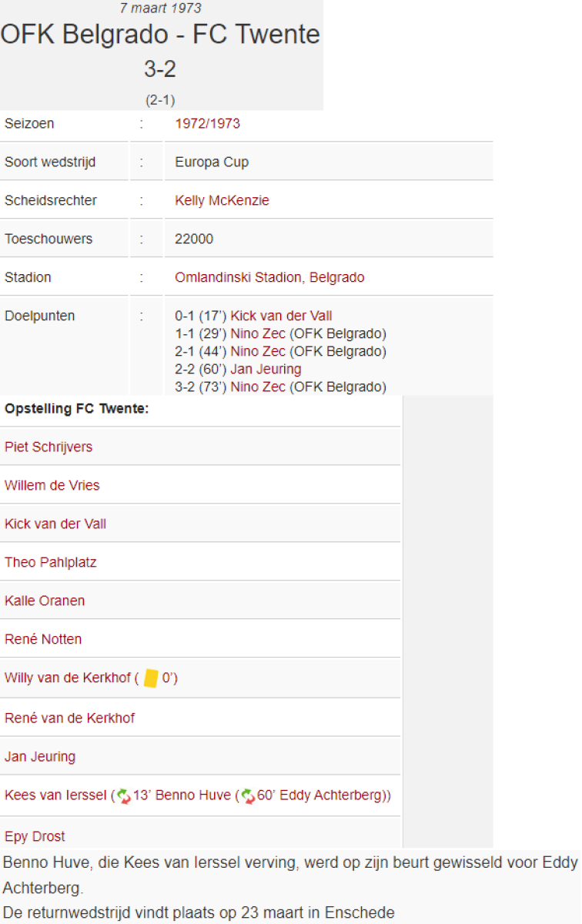
Task: Click the OFK Belgrado - FC Twente match title
Action: 160,35
